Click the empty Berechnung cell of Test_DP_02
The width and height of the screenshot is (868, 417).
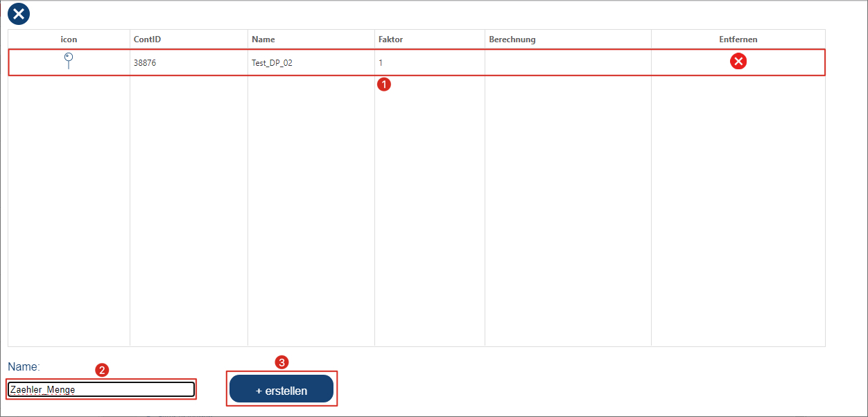568,62
